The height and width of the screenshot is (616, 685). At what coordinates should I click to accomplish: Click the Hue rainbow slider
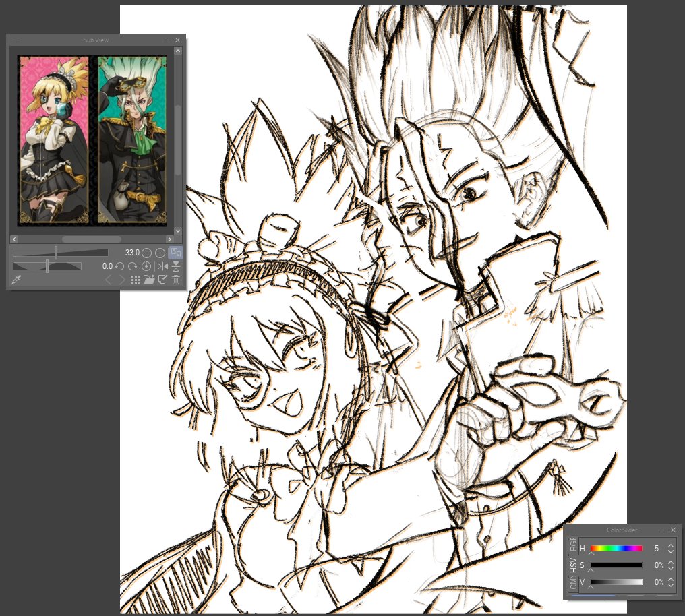coord(616,549)
